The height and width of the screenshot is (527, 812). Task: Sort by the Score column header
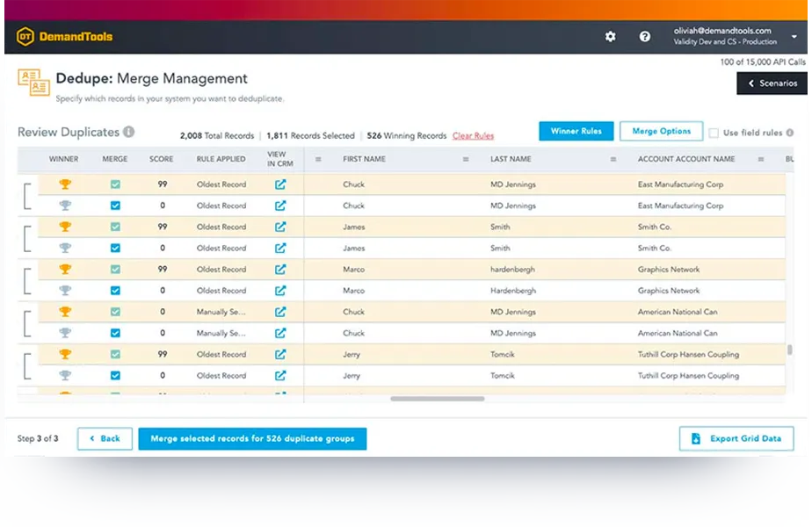161,159
